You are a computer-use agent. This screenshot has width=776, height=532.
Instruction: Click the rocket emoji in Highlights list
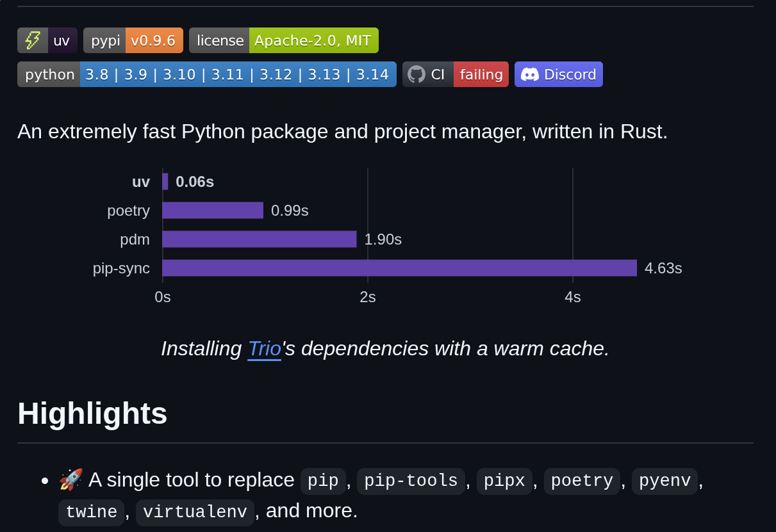point(70,480)
